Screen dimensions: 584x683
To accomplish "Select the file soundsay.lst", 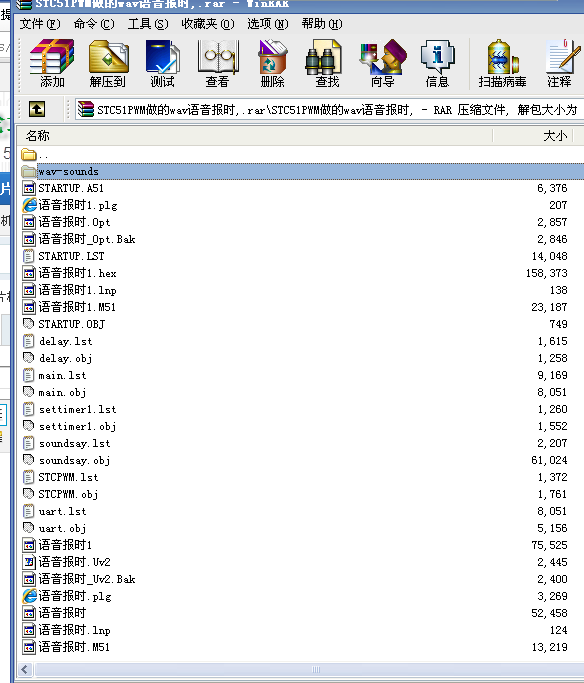I will 74,443.
